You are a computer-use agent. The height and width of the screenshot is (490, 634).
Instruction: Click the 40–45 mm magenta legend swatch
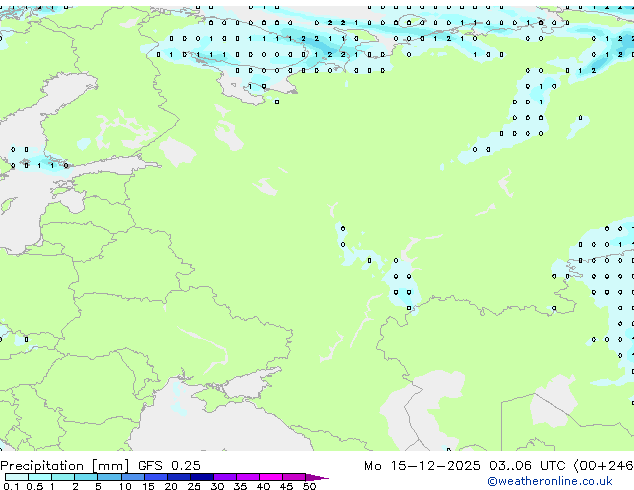[x=271, y=477]
